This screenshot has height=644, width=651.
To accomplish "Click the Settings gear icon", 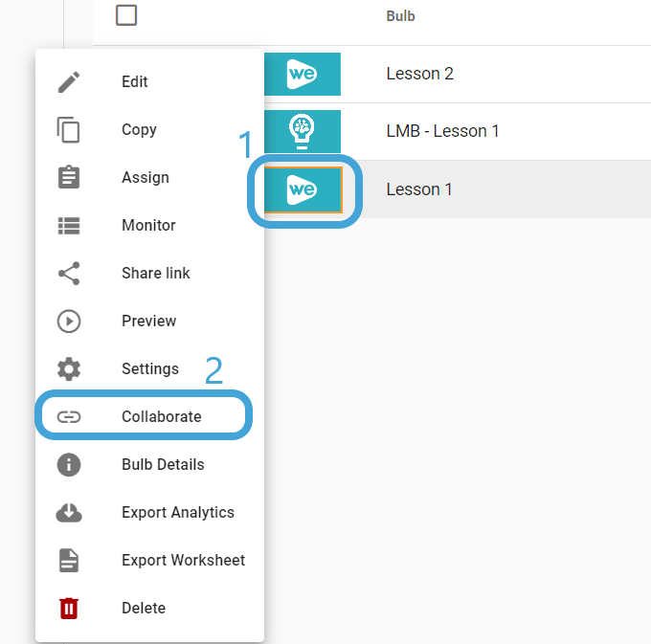I will click(x=69, y=369).
